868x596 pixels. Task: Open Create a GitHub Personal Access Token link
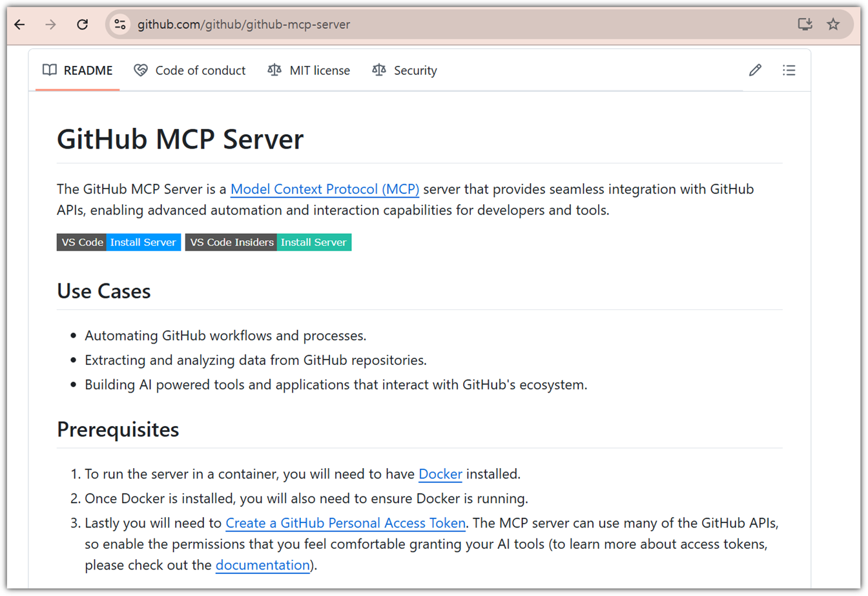[346, 523]
